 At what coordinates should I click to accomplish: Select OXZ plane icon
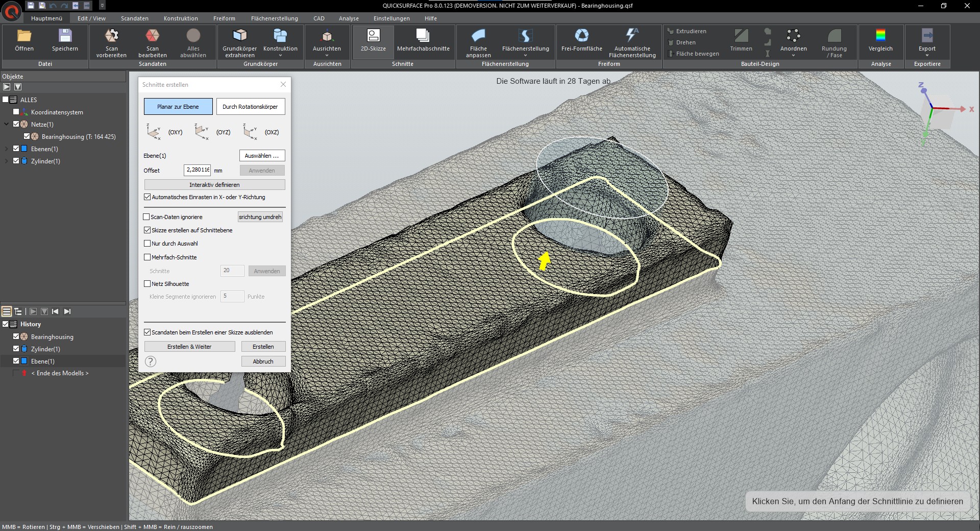[x=250, y=132]
